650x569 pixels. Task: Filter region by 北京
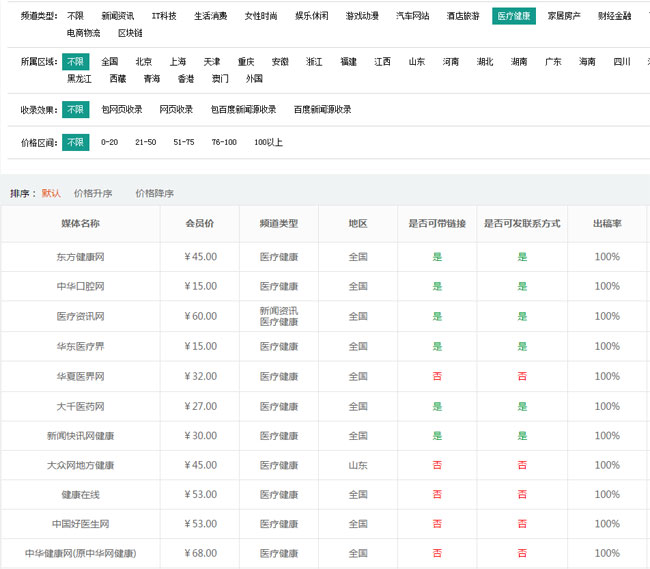coord(144,62)
